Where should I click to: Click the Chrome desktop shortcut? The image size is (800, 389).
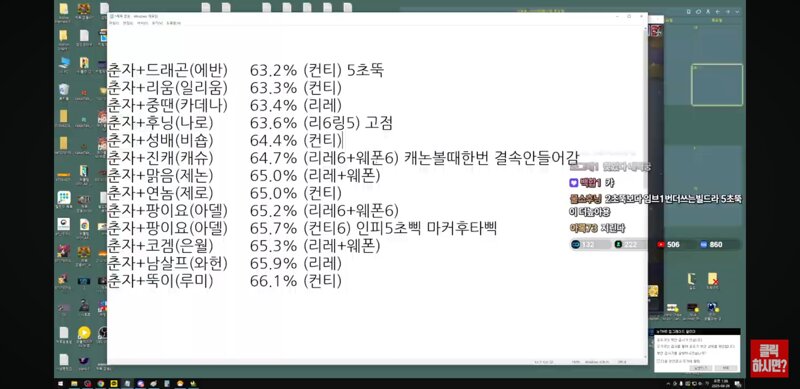[x=84, y=225]
